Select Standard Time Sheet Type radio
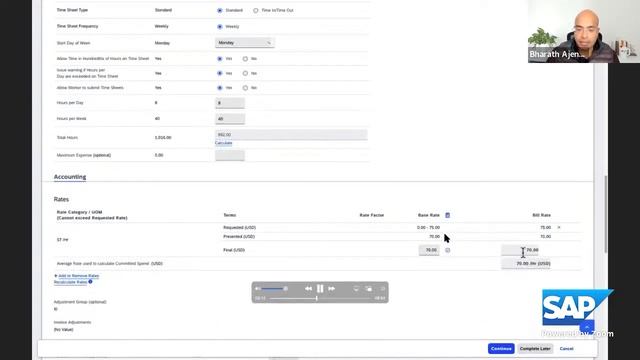This screenshot has width=640, height=360. coord(220,10)
